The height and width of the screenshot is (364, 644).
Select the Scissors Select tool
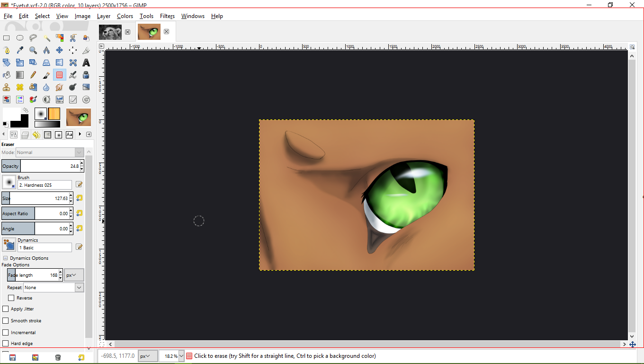73,38
